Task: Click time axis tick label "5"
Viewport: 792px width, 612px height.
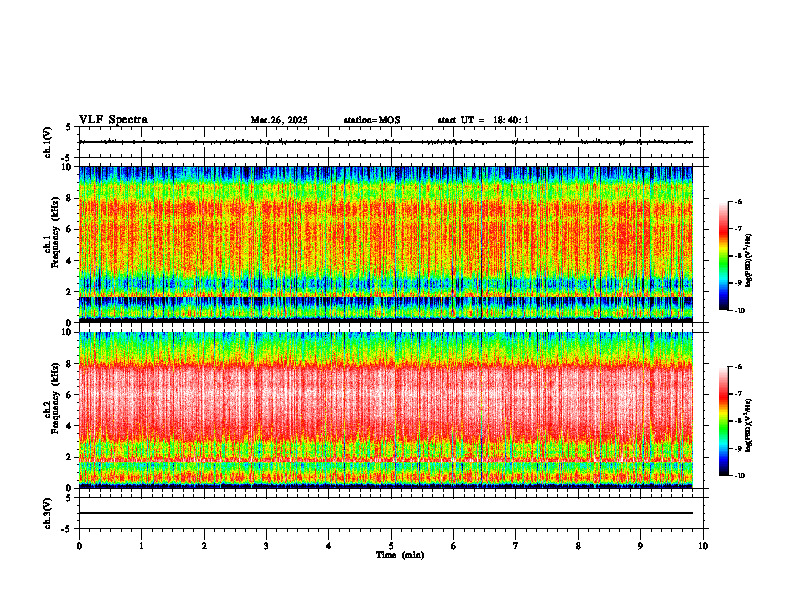Action: point(391,546)
